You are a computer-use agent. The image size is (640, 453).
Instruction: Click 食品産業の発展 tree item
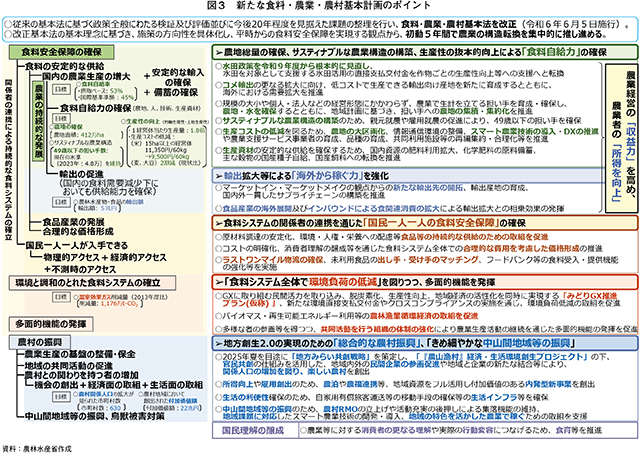[x=73, y=222]
